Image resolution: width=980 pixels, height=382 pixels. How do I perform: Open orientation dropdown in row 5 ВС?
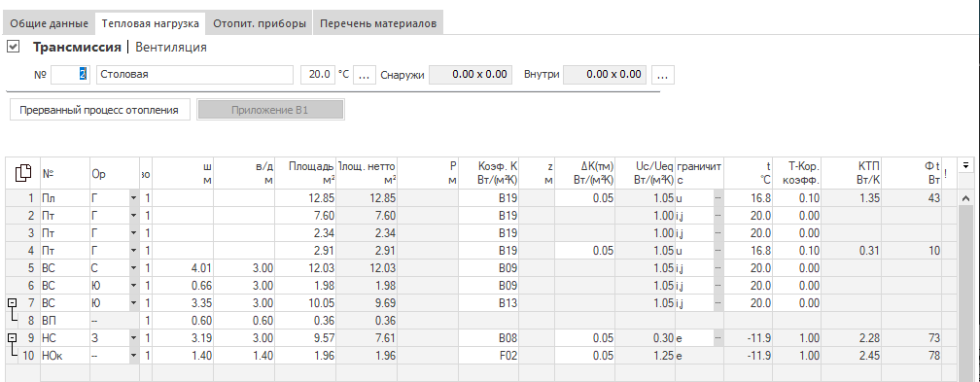pos(133,268)
